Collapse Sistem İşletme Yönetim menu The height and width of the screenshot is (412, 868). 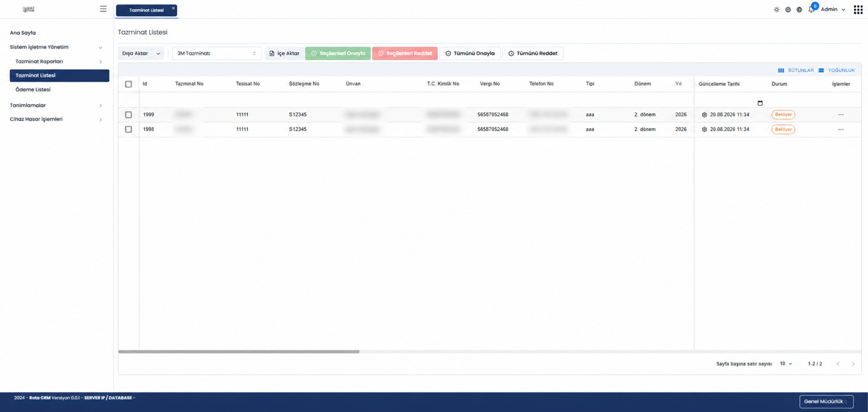pos(56,47)
